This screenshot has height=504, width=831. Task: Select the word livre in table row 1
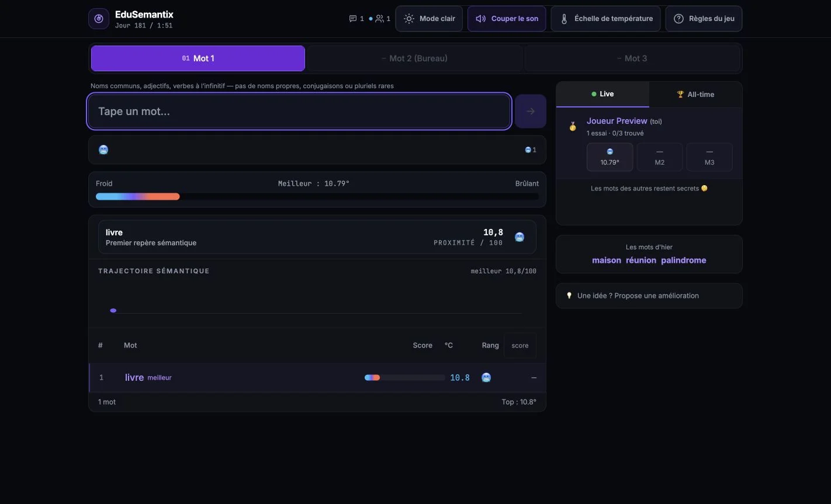click(134, 378)
